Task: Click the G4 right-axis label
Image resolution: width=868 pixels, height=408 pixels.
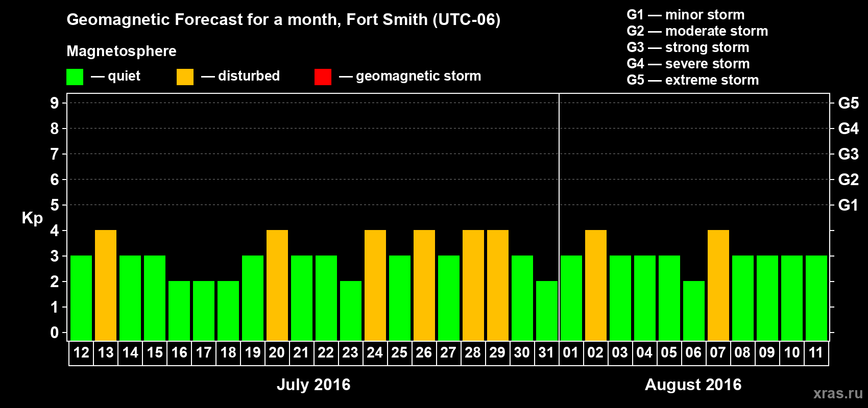Action: pyautogui.click(x=849, y=129)
